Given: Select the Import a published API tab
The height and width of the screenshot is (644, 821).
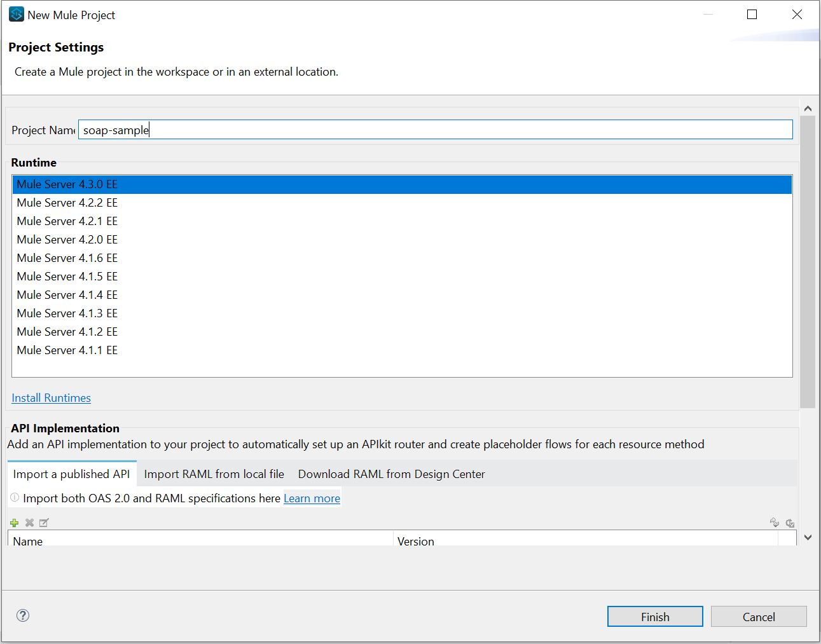Looking at the screenshot, I should (x=71, y=474).
